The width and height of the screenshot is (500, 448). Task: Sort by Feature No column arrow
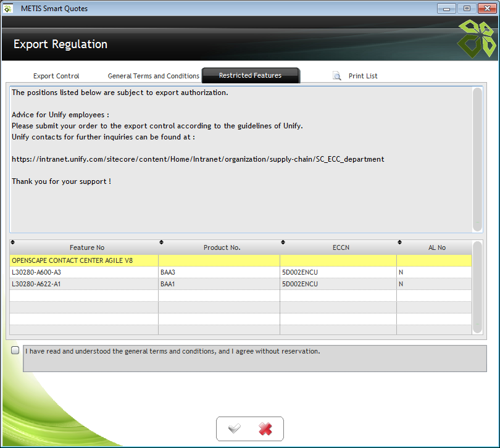(13, 243)
